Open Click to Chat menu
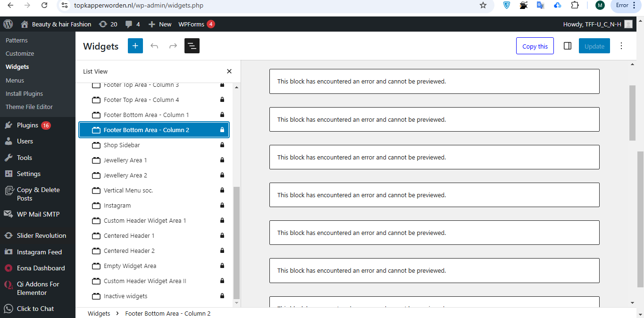 [38, 309]
